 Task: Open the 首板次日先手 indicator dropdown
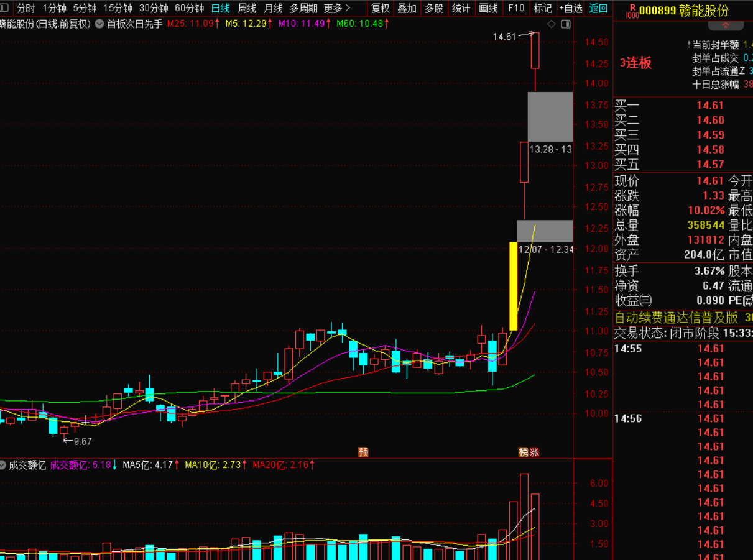click(99, 24)
